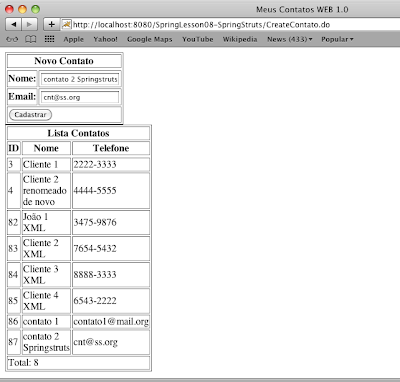This screenshot has height=382, width=400.
Task: Select the contato1@mail.org cell
Action: tap(111, 321)
